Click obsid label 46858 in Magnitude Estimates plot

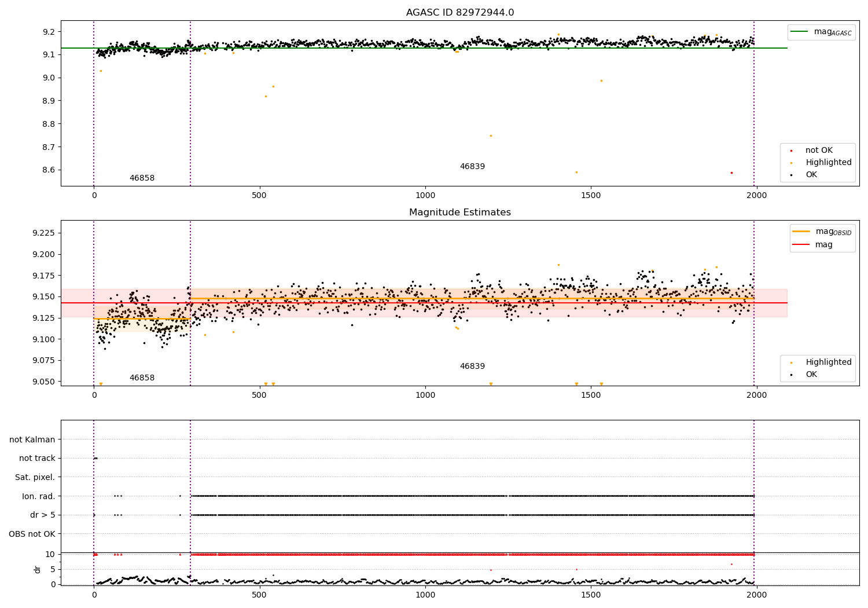(x=142, y=378)
